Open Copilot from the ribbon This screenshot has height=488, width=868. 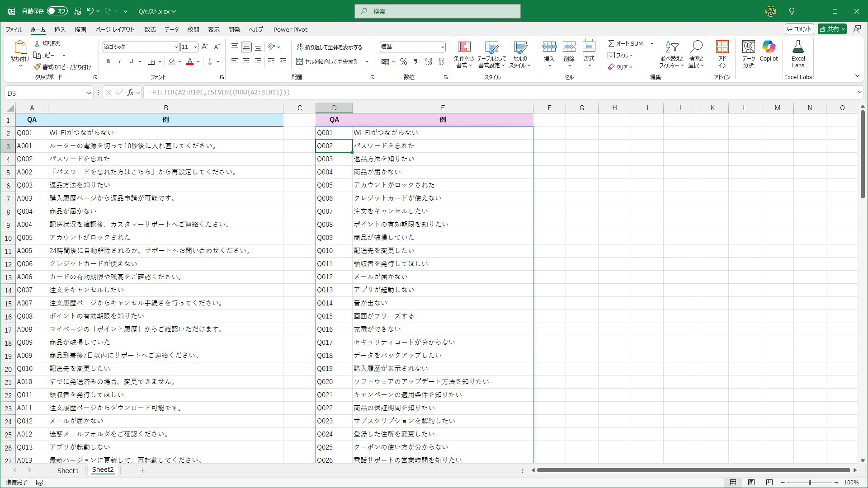click(769, 51)
